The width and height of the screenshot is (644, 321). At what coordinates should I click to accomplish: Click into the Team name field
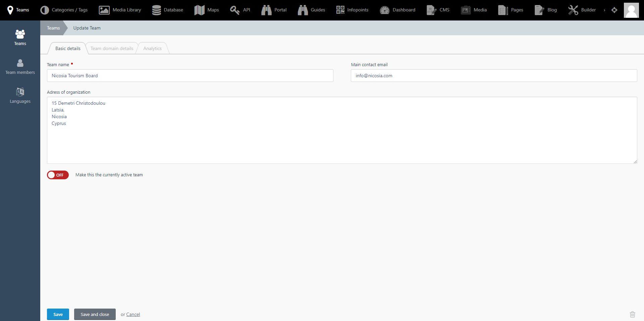(190, 76)
